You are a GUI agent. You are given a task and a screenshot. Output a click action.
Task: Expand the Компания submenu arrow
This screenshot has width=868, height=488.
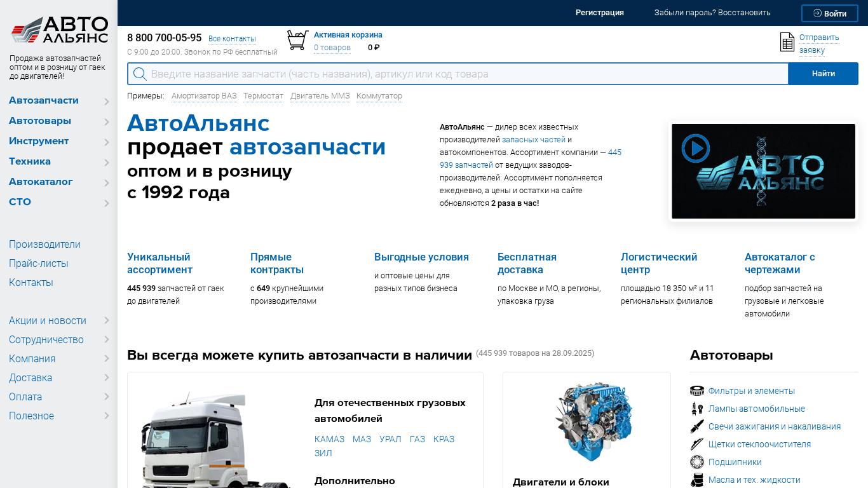coord(107,359)
